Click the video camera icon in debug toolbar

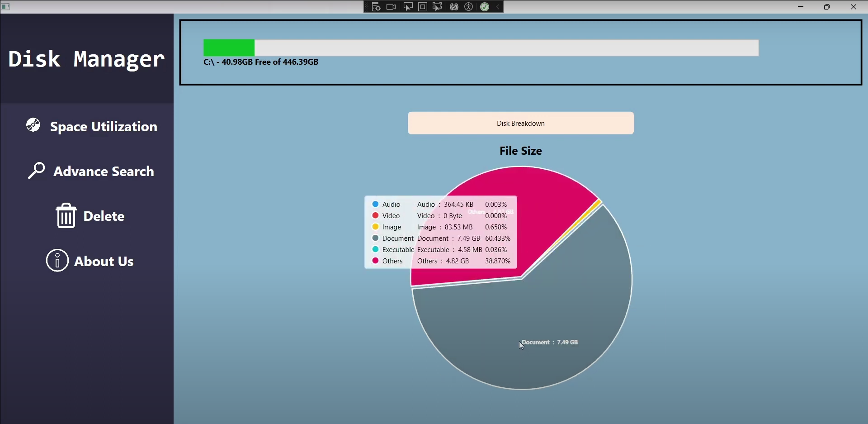click(392, 7)
